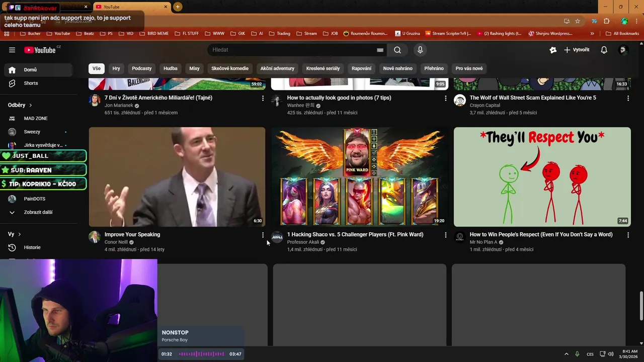644x362 pixels.
Task: Expand the Odběry section
Action: pos(20,105)
